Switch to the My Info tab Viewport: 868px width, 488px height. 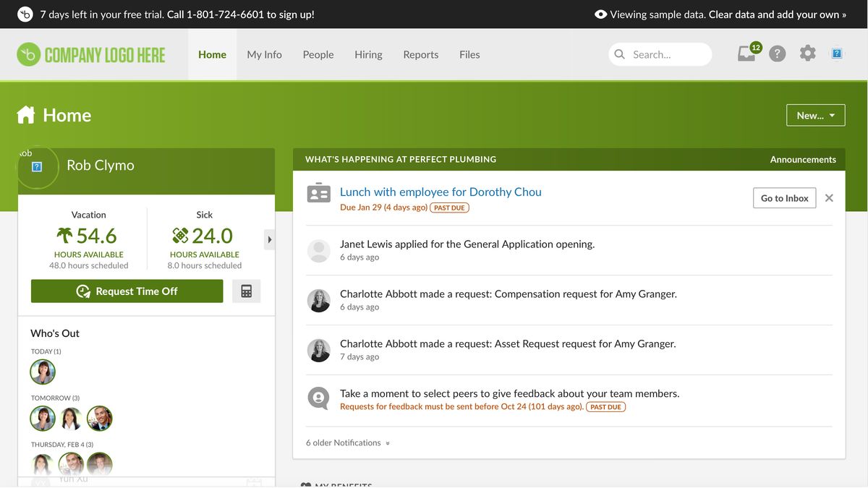pos(264,54)
